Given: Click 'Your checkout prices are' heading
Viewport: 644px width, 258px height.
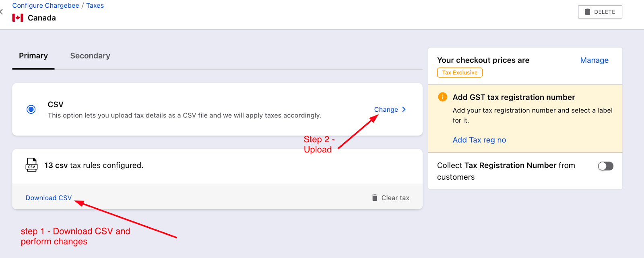Looking at the screenshot, I should click(x=483, y=60).
